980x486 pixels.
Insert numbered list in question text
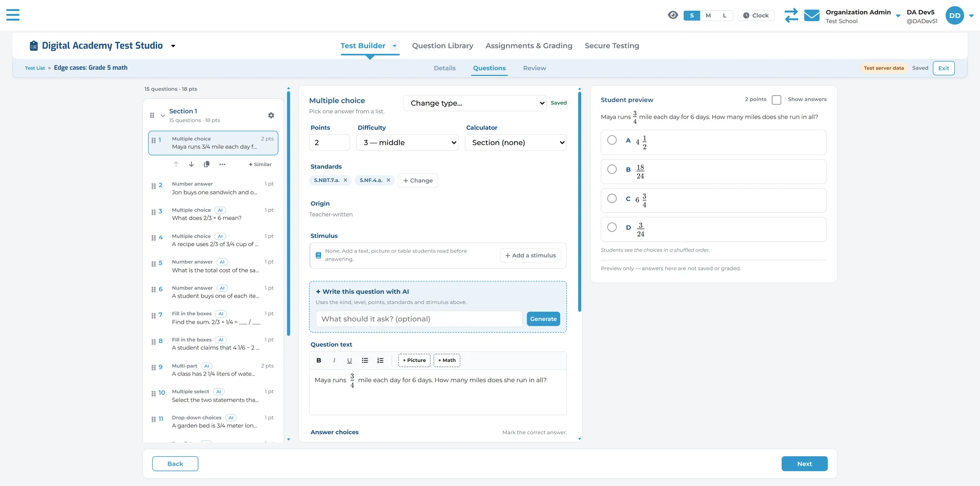pos(380,360)
